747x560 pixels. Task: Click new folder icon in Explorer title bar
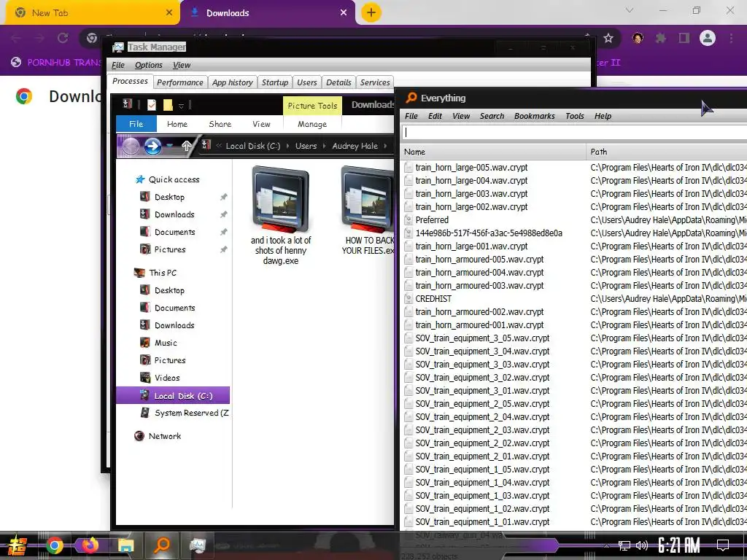[x=168, y=105]
